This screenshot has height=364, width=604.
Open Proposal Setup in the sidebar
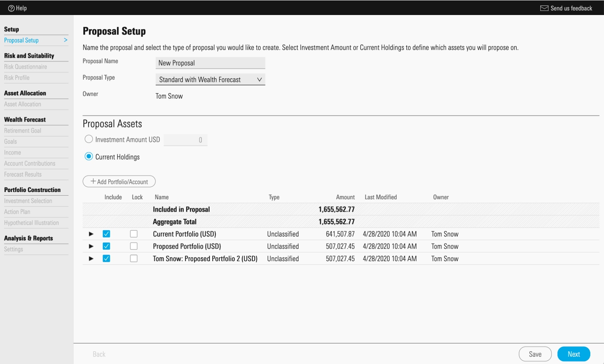[21, 40]
